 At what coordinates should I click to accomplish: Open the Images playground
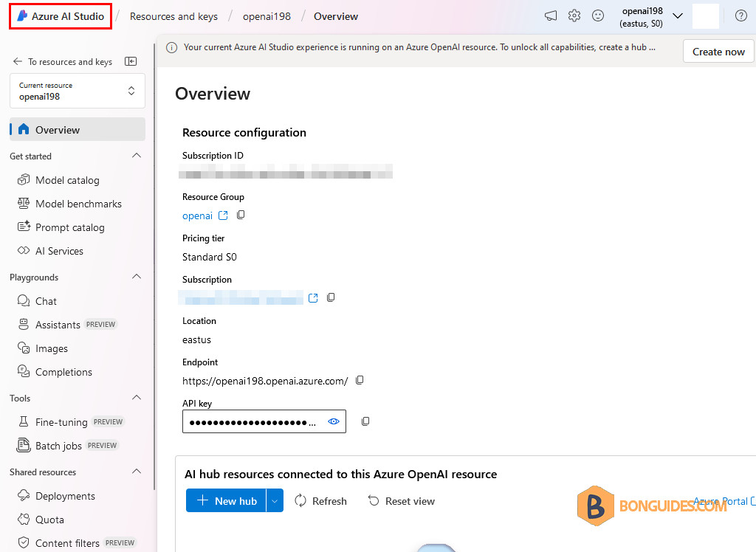(x=42, y=348)
